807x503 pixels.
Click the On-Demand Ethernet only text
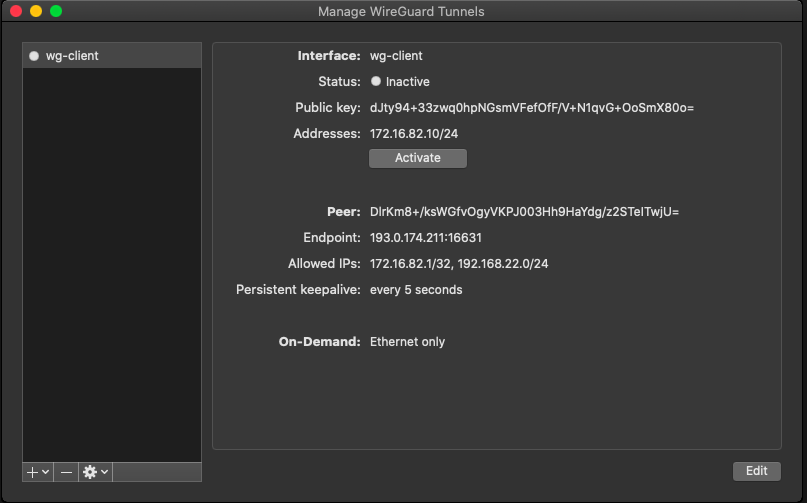pos(407,342)
